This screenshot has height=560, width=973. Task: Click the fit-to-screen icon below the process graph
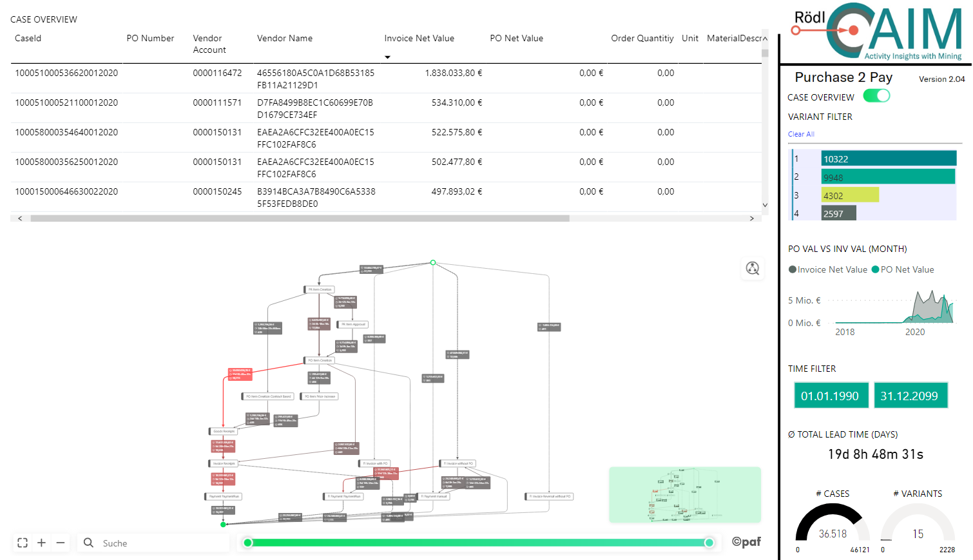(23, 543)
